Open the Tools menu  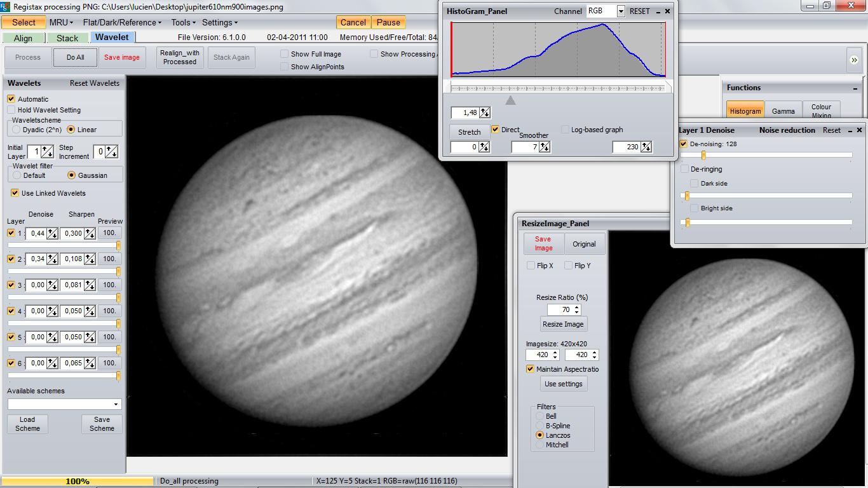point(184,22)
